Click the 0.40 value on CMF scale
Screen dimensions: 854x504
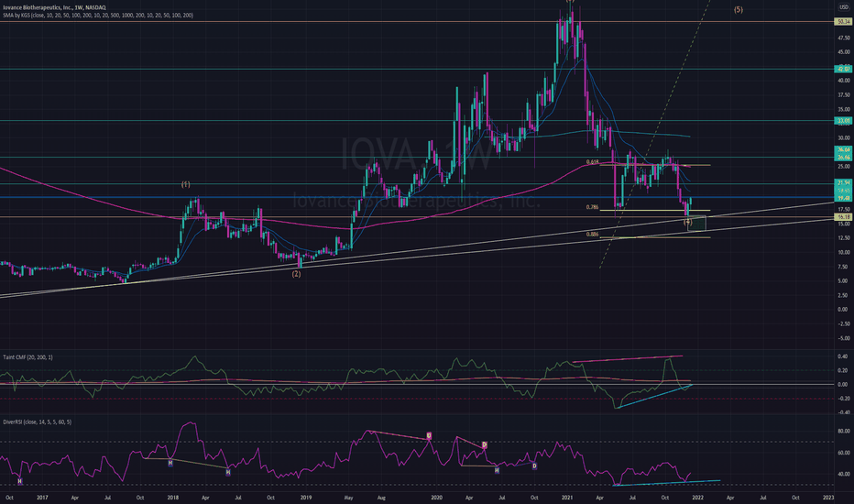[x=844, y=356]
